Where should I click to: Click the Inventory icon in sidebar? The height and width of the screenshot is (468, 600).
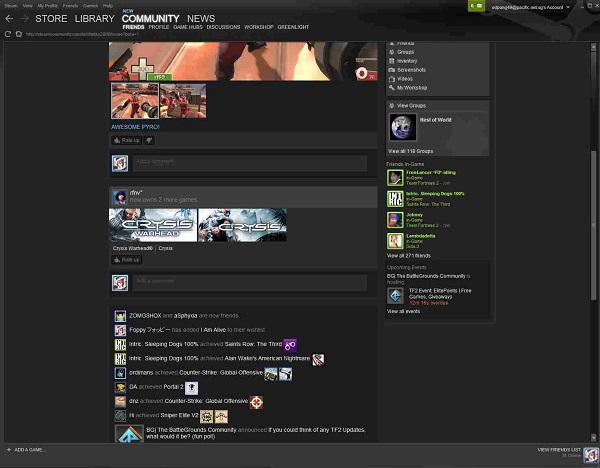392,61
